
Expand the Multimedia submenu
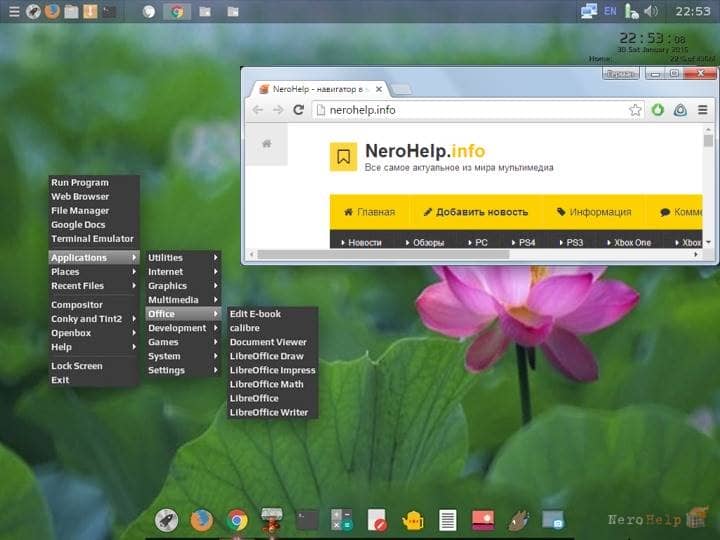183,299
